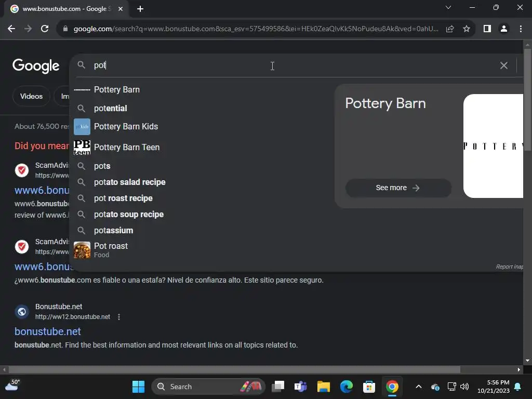This screenshot has width=532, height=399.
Task: Click the clock showing 5:56 PM
Action: (494, 387)
